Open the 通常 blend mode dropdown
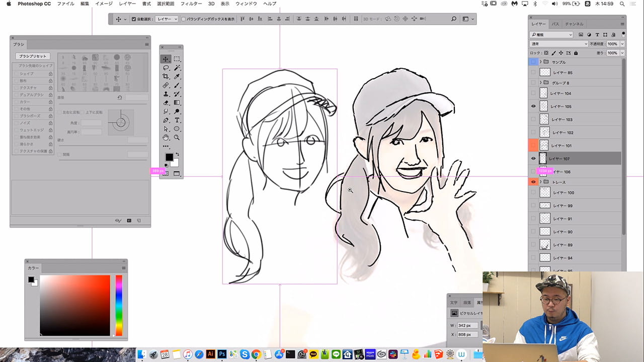This screenshot has height=362, width=644. tap(558, 44)
